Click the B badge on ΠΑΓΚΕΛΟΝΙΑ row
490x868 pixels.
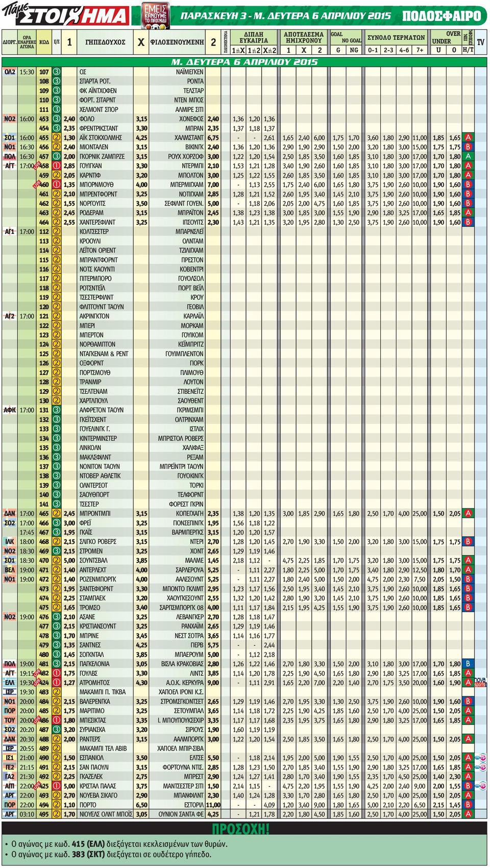click(468, 664)
